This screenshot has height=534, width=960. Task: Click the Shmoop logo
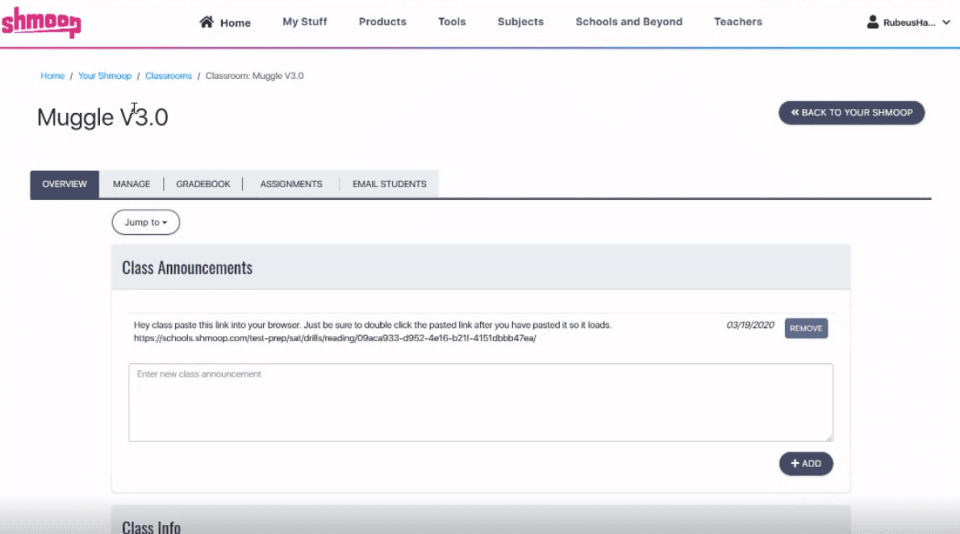41,23
